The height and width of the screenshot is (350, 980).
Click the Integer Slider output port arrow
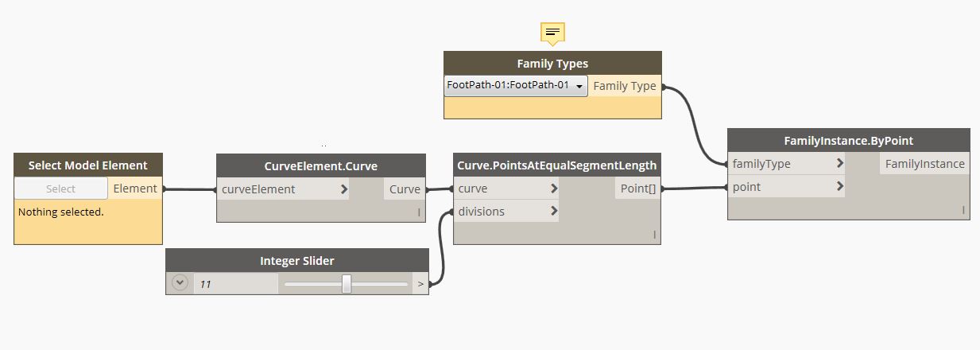[x=420, y=283]
